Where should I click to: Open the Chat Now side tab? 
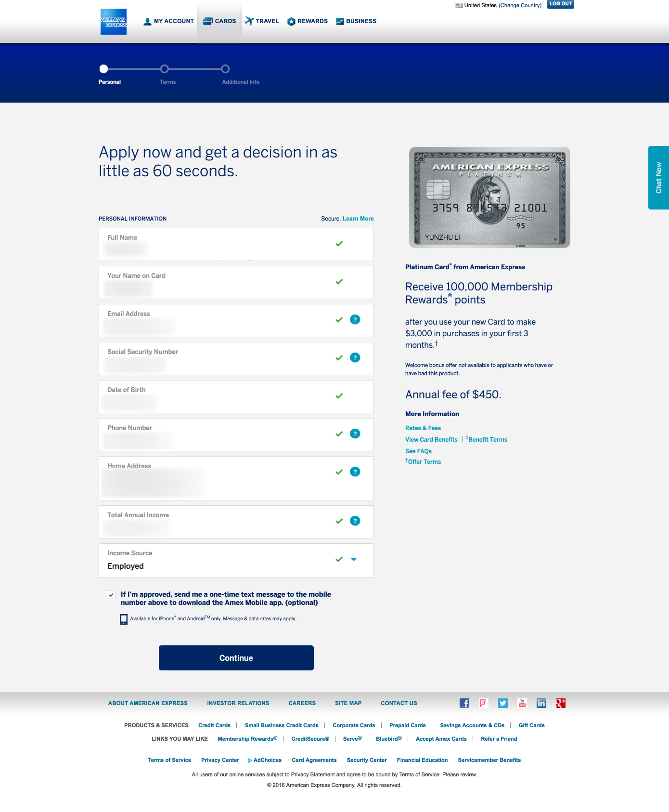[658, 178]
